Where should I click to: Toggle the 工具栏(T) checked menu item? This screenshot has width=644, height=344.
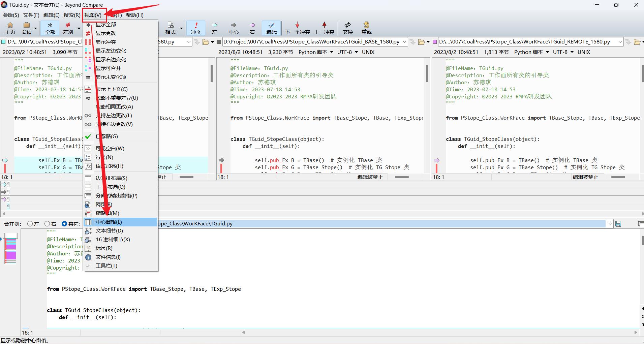coord(120,266)
